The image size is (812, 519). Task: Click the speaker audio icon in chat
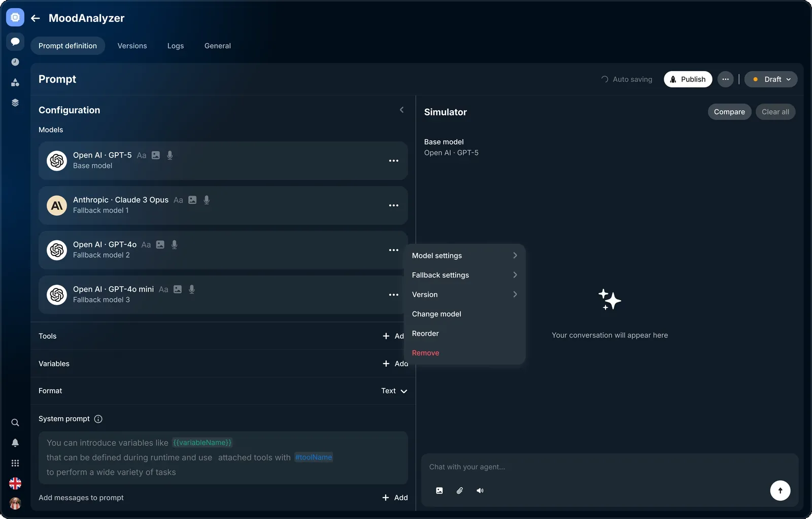[480, 491]
